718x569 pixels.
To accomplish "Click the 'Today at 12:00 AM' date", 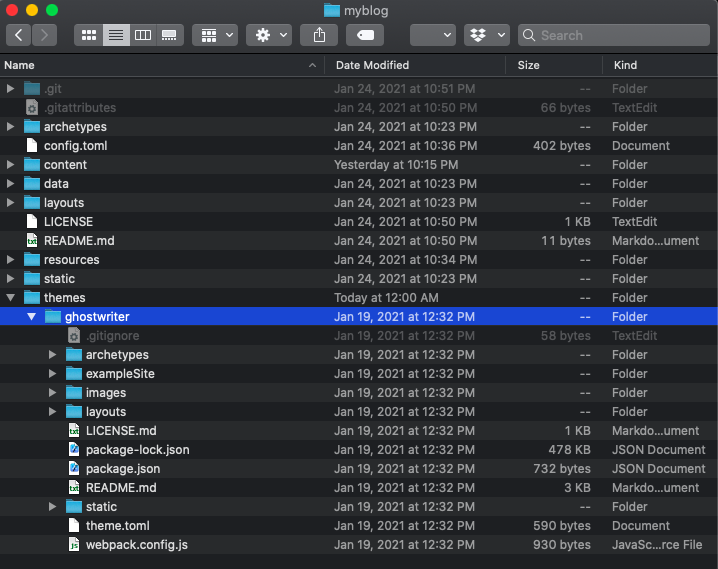I will (386, 298).
